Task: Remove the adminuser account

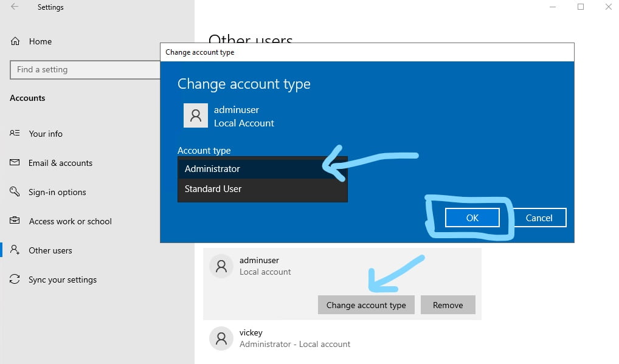Action: pos(448,305)
